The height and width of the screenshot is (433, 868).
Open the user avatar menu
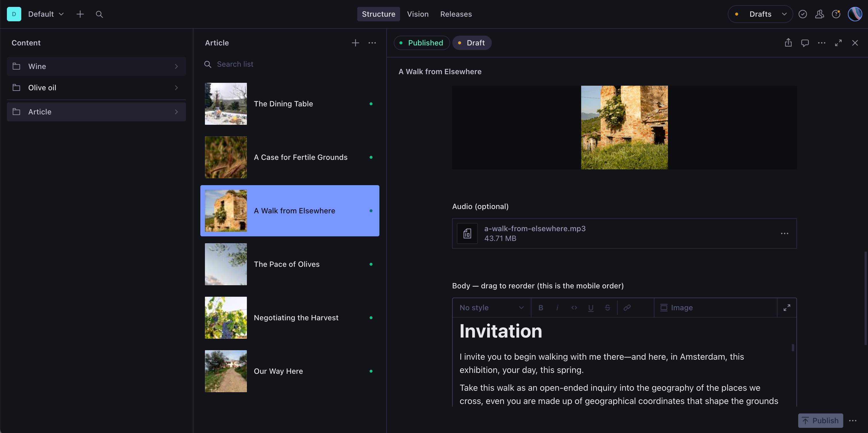(854, 14)
